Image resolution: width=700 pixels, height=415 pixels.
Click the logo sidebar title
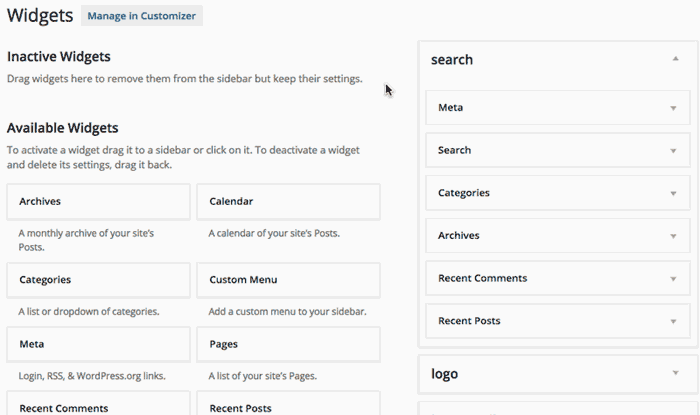coord(444,374)
